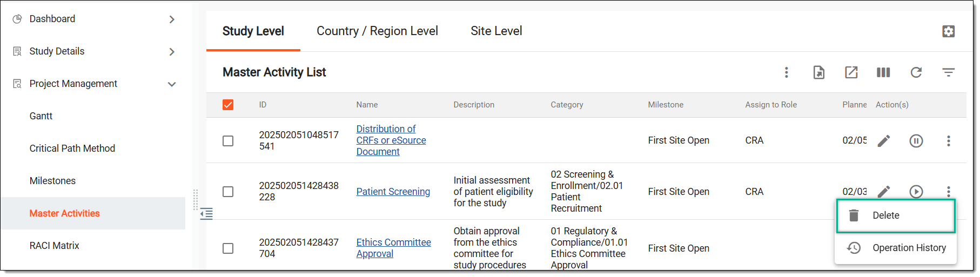Collapse the Project Management section chevron
Viewport: 980px width, 277px height.
(x=172, y=84)
